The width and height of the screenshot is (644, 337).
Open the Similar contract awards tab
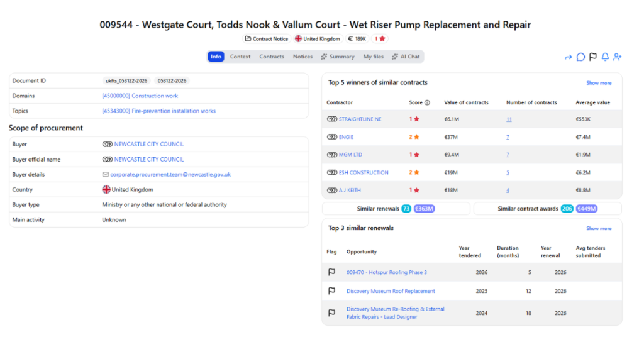[x=548, y=209]
